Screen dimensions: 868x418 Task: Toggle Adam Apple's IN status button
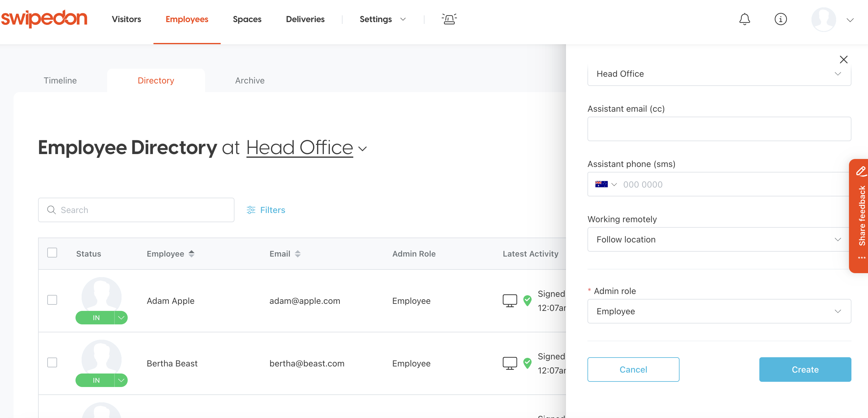(x=95, y=318)
